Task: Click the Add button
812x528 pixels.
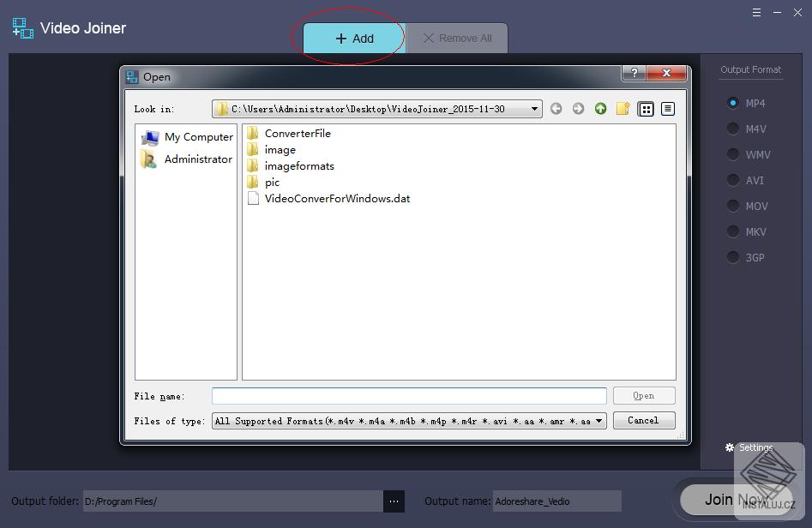Action: (354, 39)
